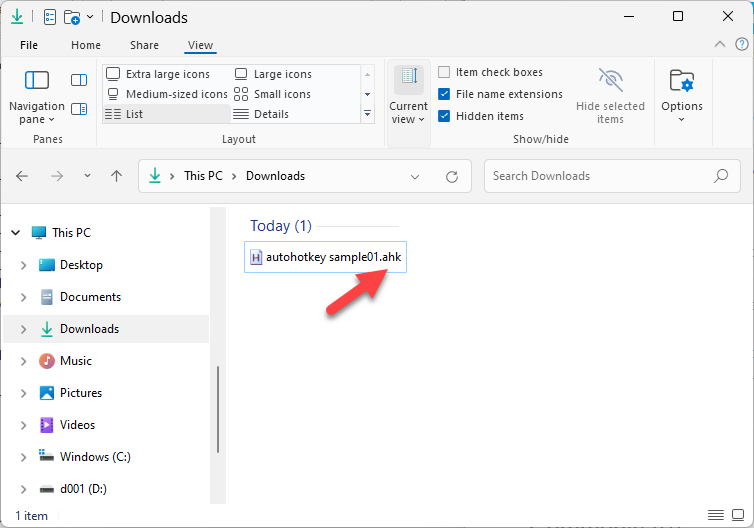Open the Options folder settings button
The image size is (754, 528).
pyautogui.click(x=681, y=96)
